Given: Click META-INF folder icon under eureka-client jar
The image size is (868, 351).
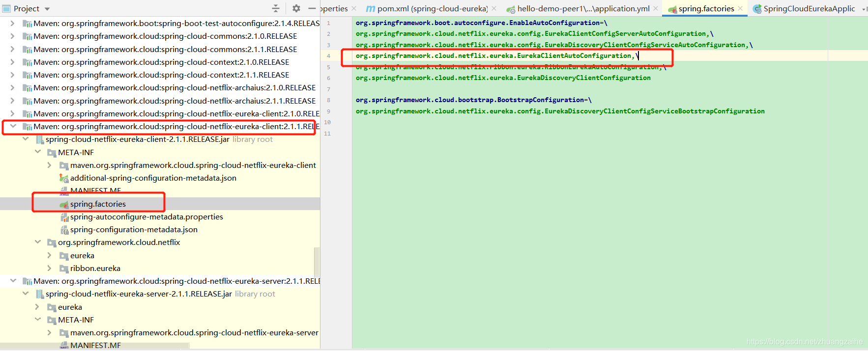Looking at the screenshot, I should tap(52, 153).
